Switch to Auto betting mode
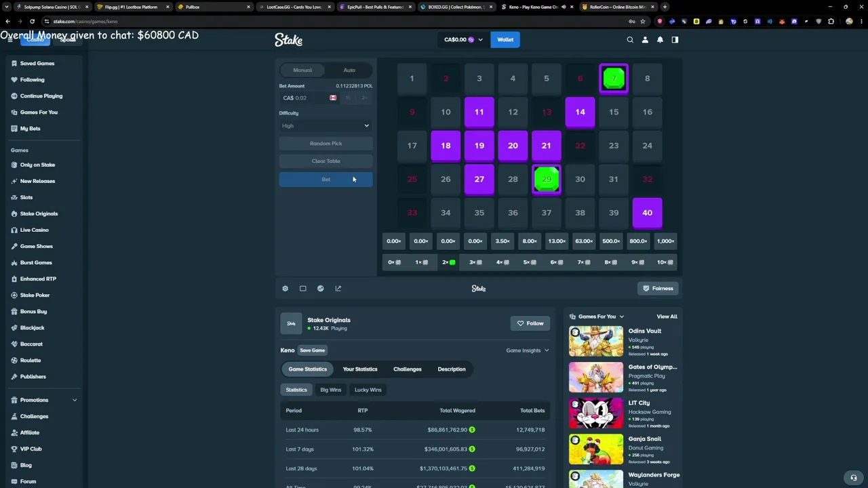The image size is (868, 488). [x=349, y=70]
